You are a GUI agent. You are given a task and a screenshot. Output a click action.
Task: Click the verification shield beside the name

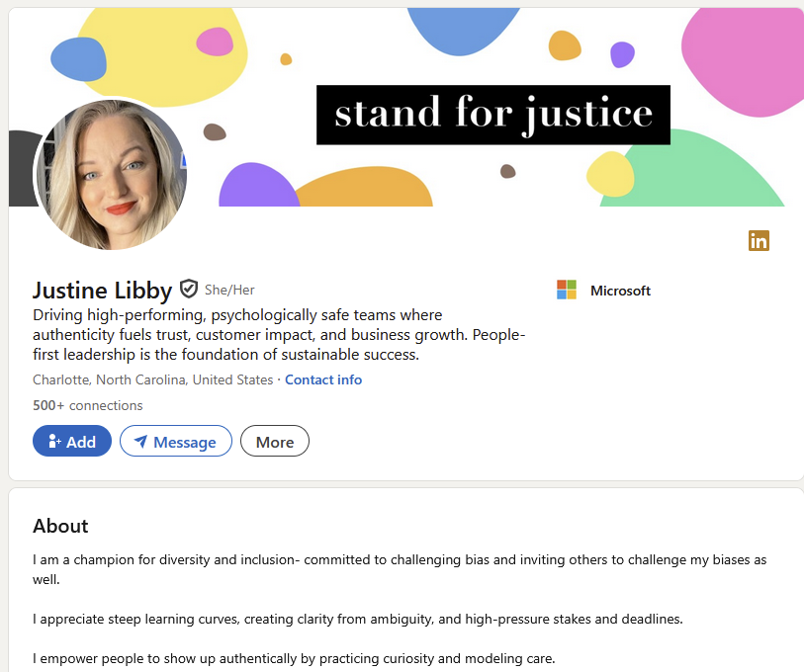[x=189, y=290]
